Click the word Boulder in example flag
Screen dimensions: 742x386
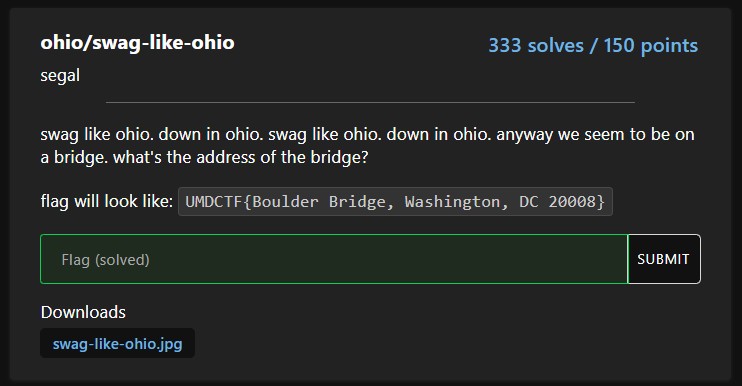(285, 202)
